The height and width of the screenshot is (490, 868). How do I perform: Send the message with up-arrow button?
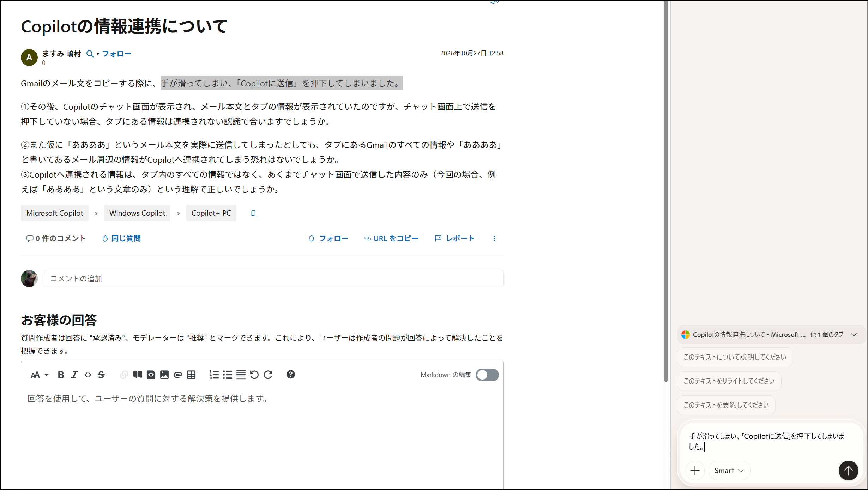[848, 471]
